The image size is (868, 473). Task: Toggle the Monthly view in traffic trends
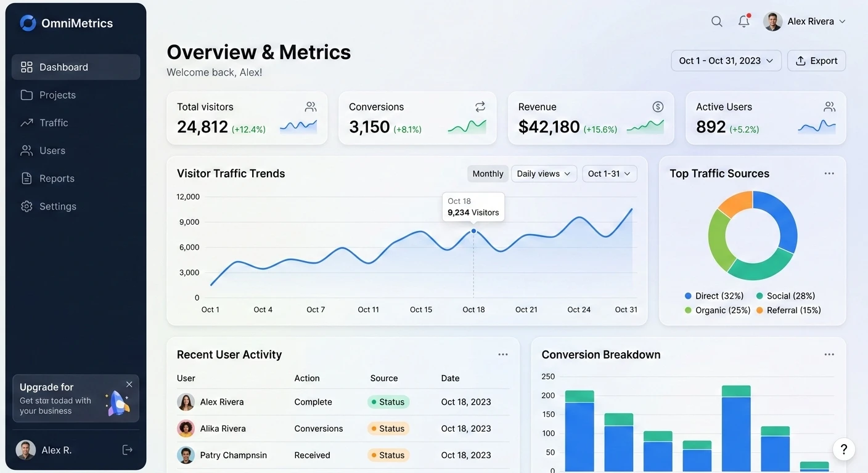[x=488, y=174]
